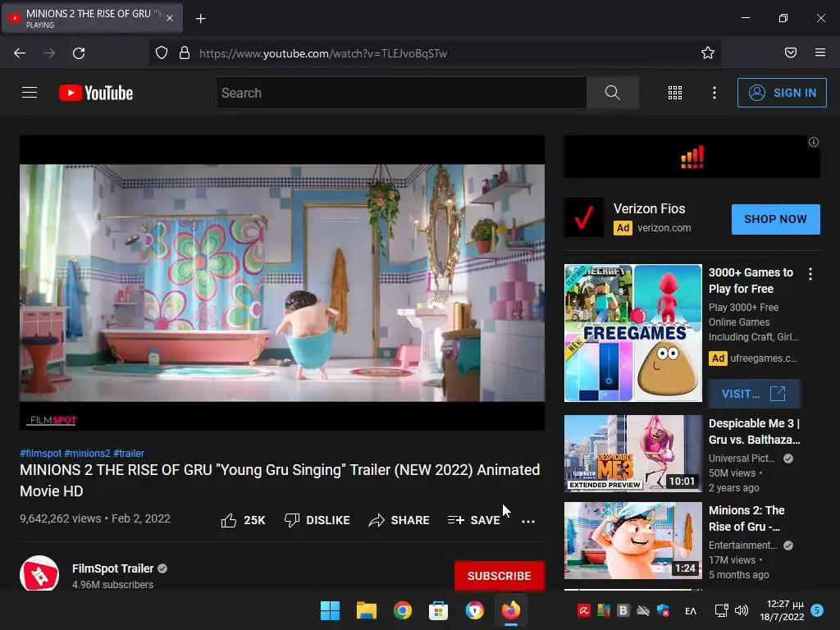Open the ad info icon

tap(814, 142)
